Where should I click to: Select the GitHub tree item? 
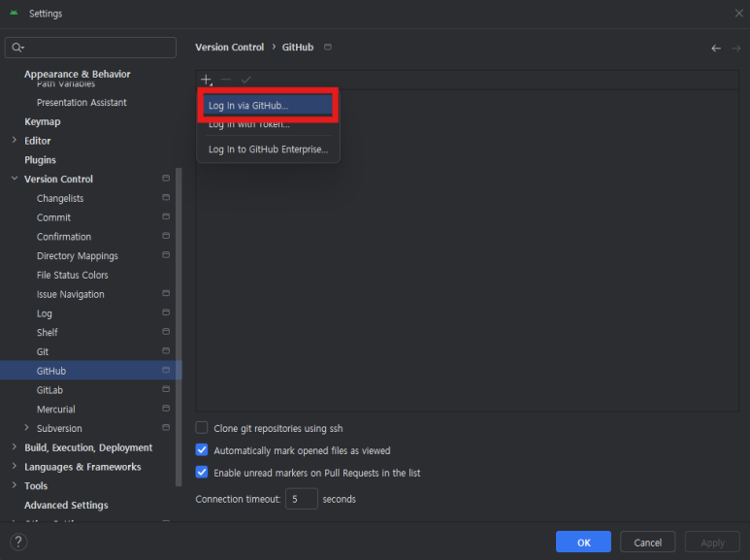[x=90, y=370]
